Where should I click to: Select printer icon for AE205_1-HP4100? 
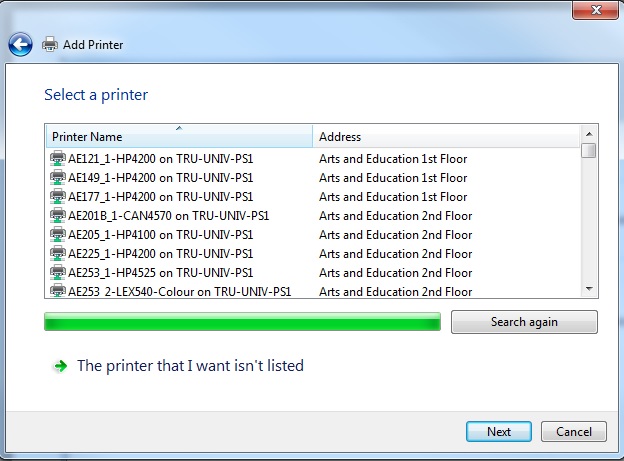coord(58,234)
